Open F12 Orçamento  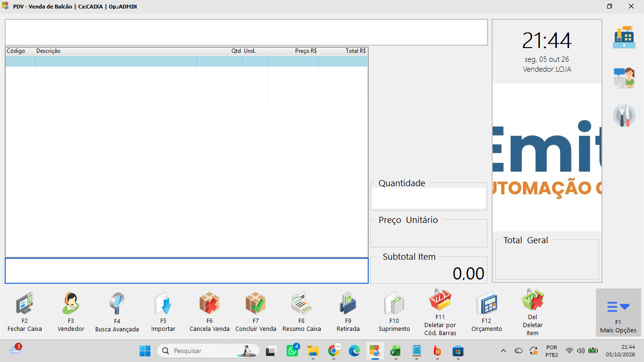coord(487,312)
